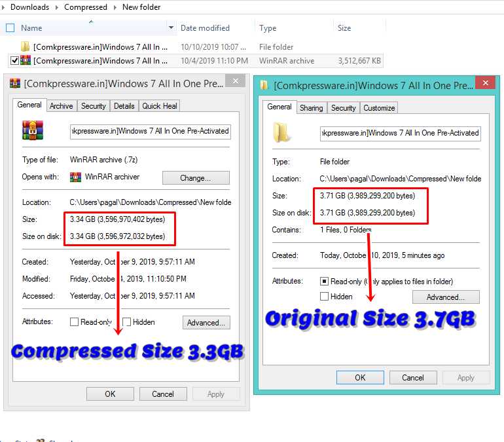Select General tab in folder properties
This screenshot has width=504, height=442.
tap(279, 107)
